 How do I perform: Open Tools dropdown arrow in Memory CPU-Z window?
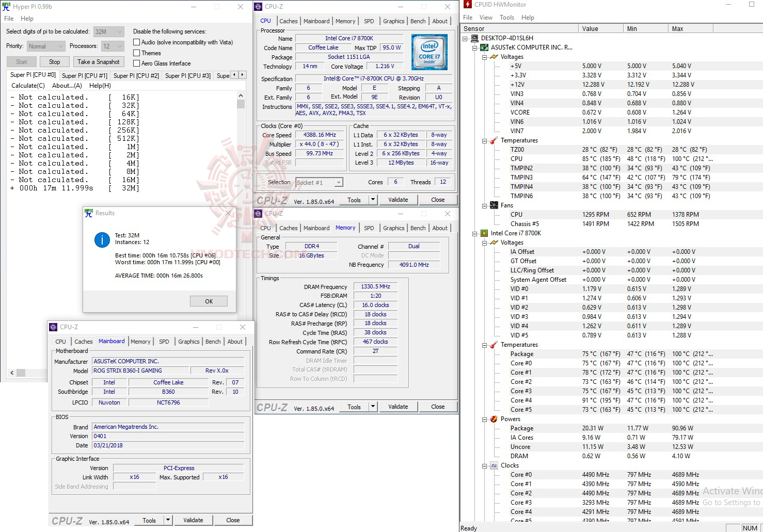coord(373,407)
